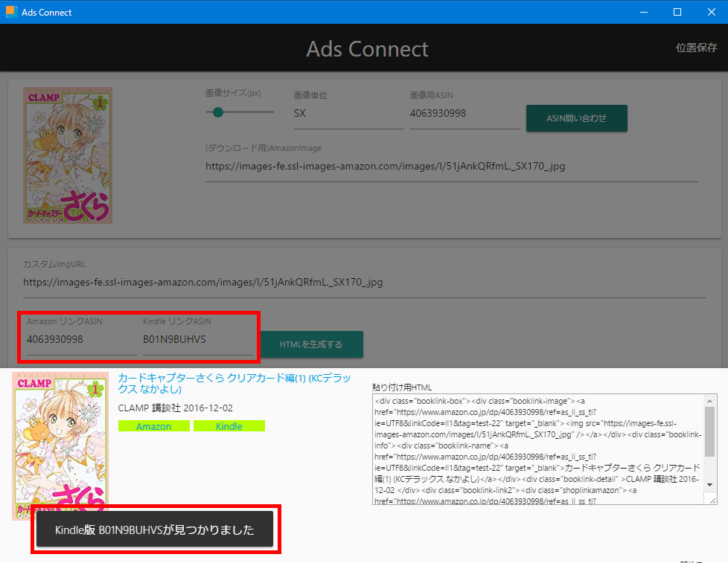Select the ダウンロード用 AmazonImage URL field

(452, 167)
